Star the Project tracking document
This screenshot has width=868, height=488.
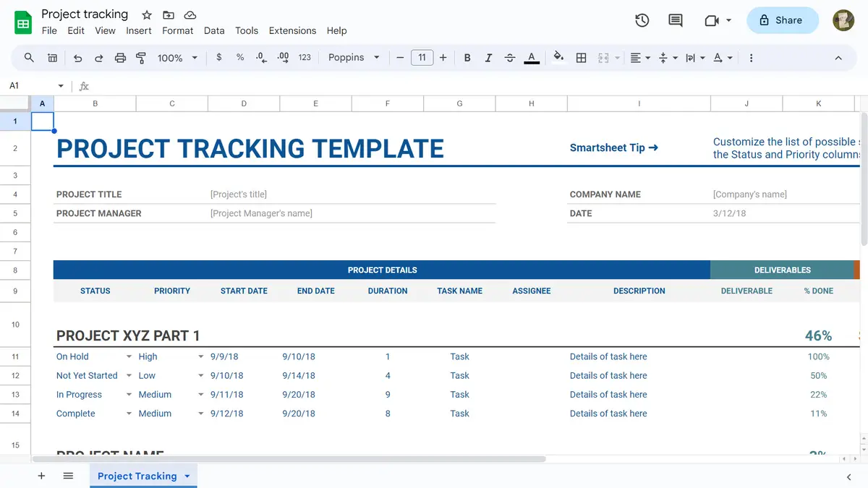[x=147, y=15]
